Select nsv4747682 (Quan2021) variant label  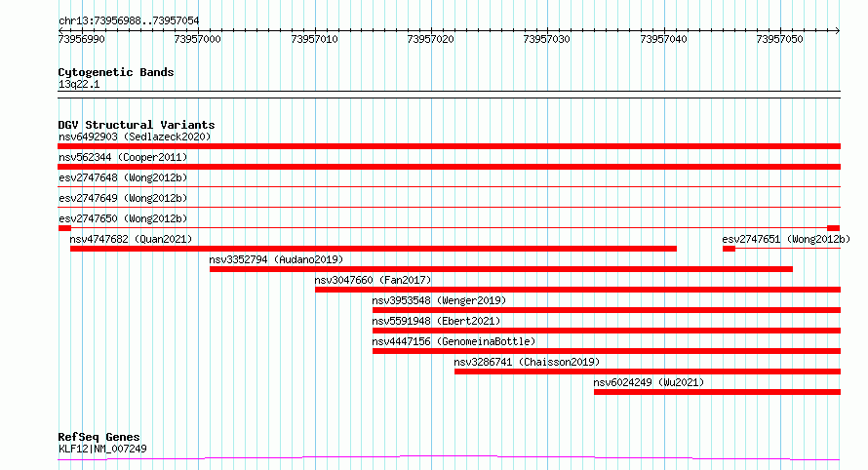point(131,239)
